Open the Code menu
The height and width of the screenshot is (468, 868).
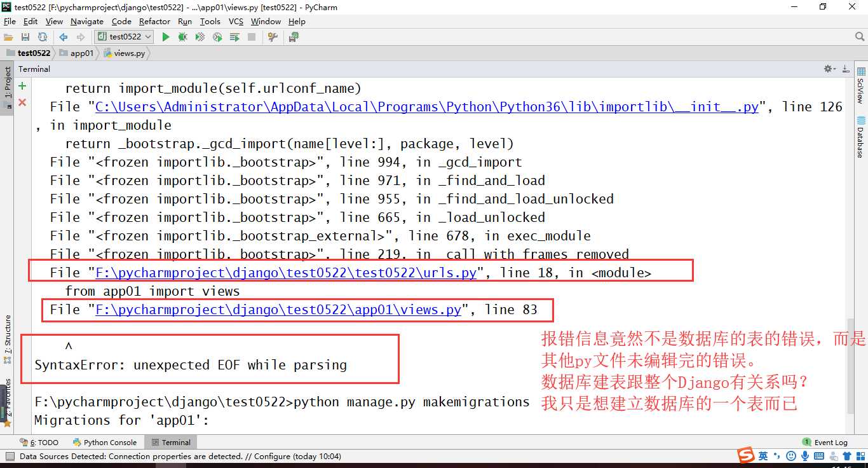[121, 21]
